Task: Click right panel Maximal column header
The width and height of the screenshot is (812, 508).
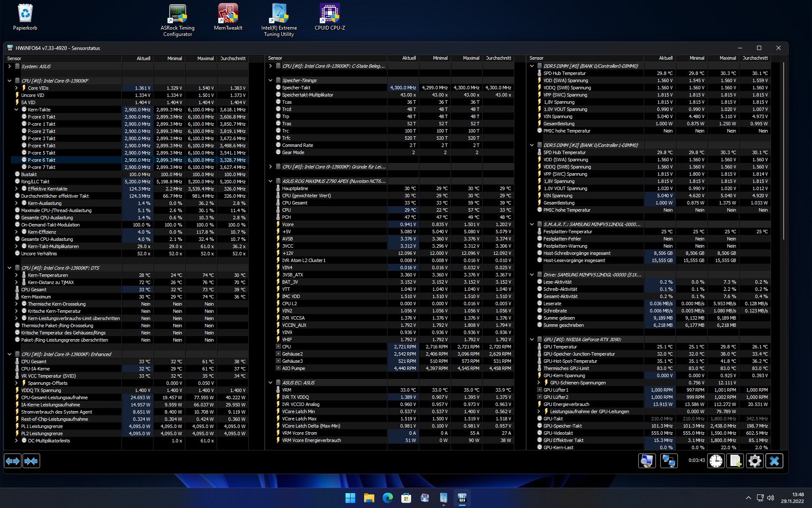Action: click(x=723, y=58)
